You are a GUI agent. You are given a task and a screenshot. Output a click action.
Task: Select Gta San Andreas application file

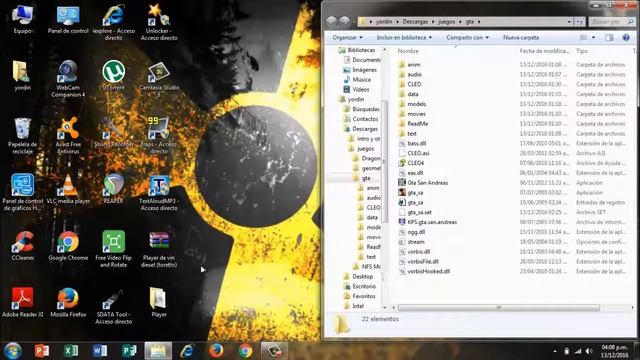point(427,183)
